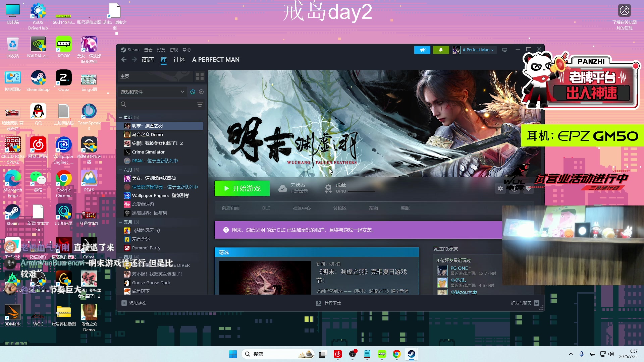
Task: Switch library to the grid view icon
Action: tap(200, 76)
